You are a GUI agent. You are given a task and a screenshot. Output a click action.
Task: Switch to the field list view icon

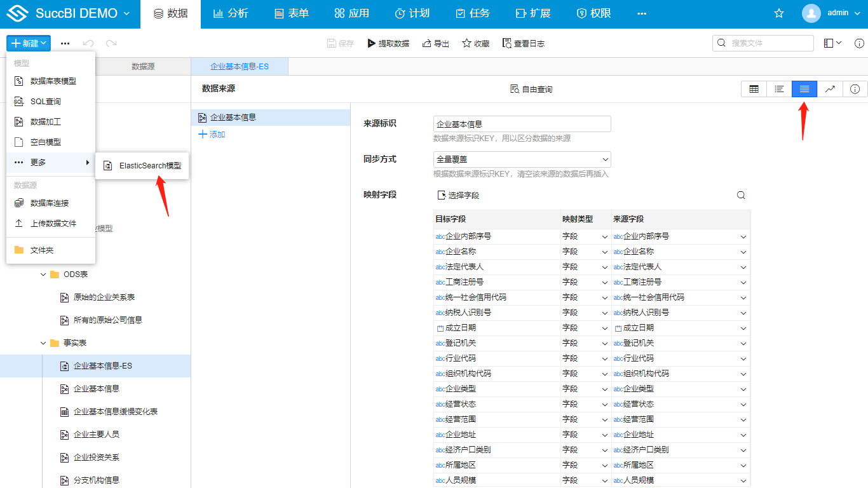pos(779,90)
